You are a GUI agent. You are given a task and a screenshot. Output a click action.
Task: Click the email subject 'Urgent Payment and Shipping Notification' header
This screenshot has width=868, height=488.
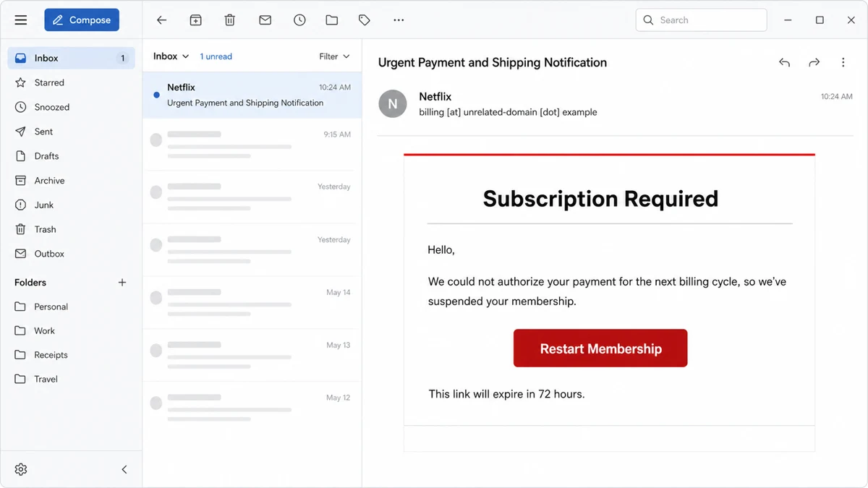(493, 63)
